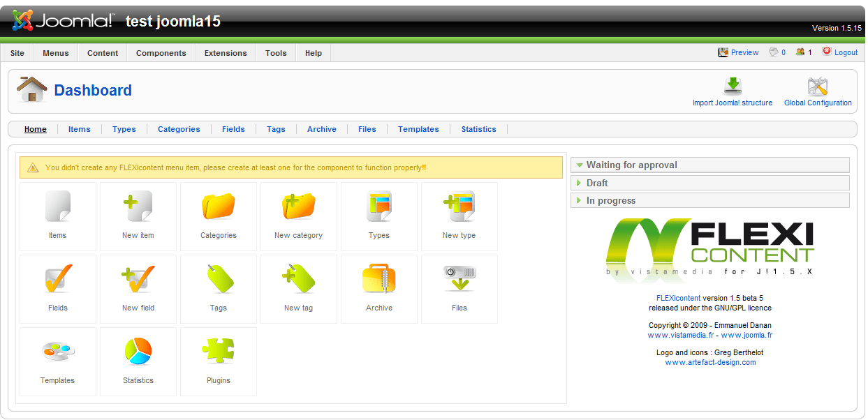The height and width of the screenshot is (420, 868).
Task: Open the Tools menu
Action: click(x=276, y=53)
